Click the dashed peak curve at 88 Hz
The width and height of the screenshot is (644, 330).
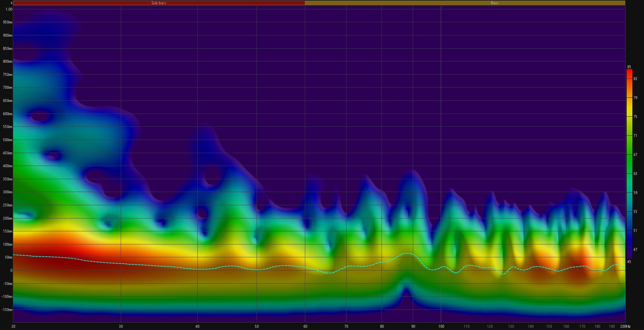[x=407, y=253]
